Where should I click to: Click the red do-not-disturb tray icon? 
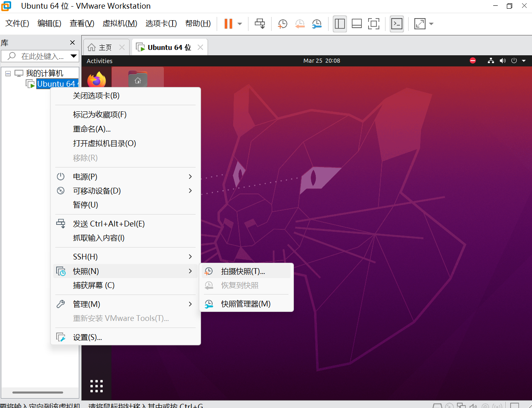pos(473,61)
